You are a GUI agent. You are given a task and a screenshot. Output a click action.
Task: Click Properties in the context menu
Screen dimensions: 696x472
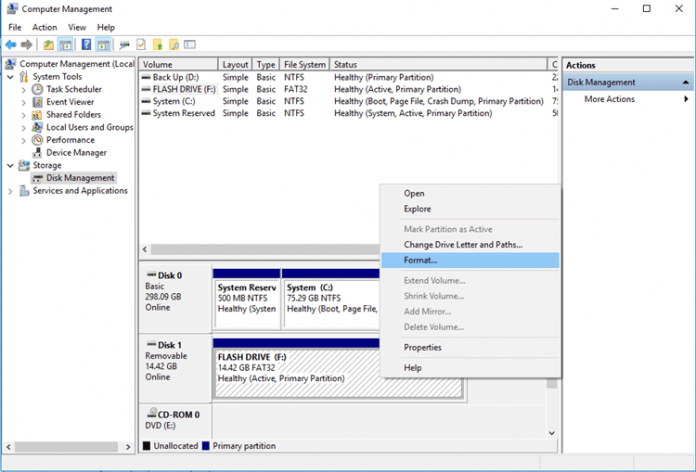[x=422, y=347]
